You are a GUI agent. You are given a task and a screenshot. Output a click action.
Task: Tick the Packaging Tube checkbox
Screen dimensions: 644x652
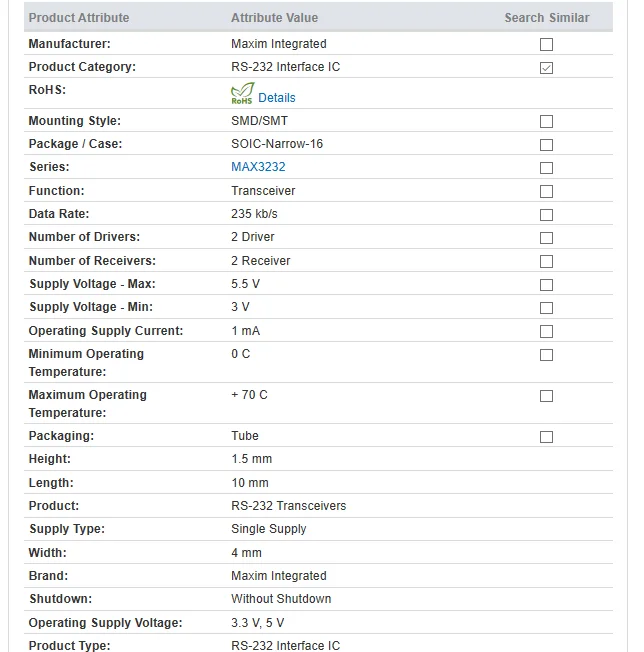[x=546, y=437]
